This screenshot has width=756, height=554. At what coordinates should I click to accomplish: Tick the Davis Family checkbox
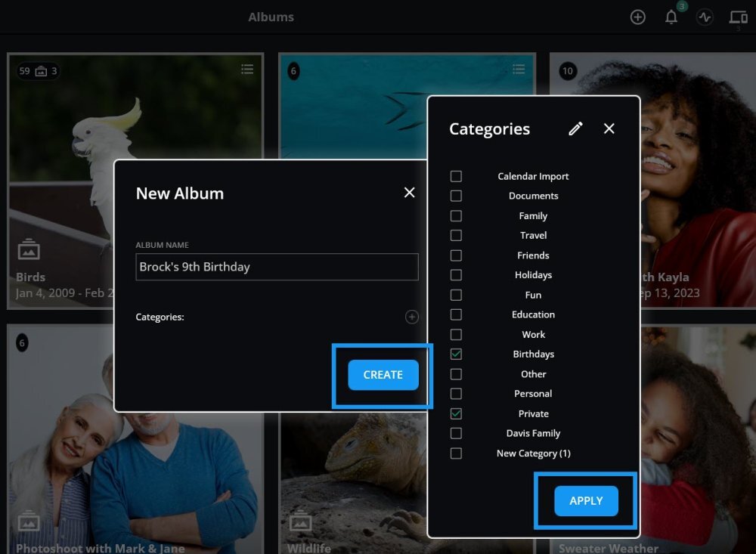pyautogui.click(x=456, y=433)
